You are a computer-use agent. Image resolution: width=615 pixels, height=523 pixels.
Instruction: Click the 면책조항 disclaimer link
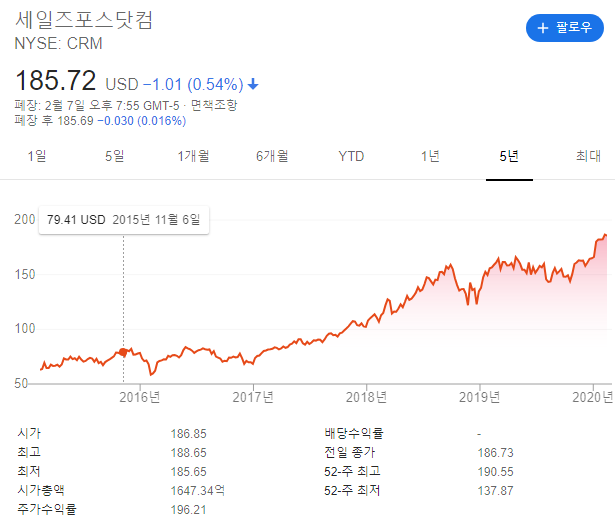(x=214, y=105)
